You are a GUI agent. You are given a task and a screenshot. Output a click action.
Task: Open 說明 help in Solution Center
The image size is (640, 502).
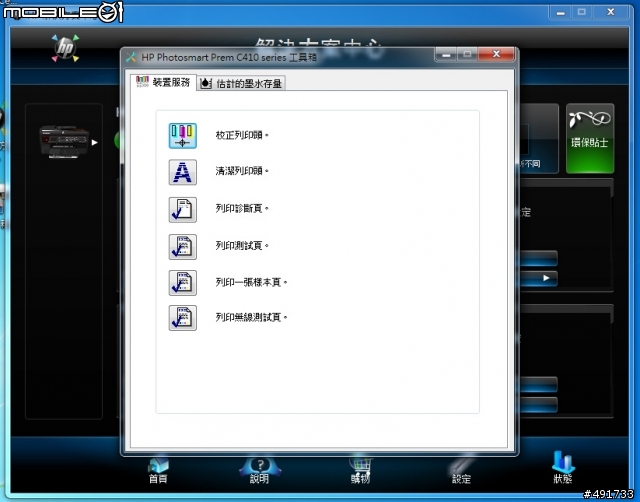(x=260, y=471)
